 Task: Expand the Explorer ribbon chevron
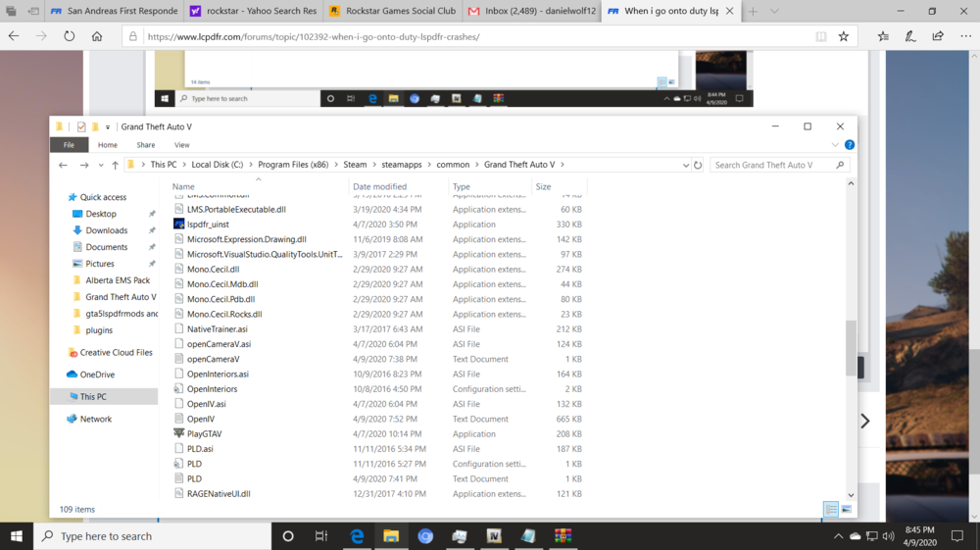point(835,144)
